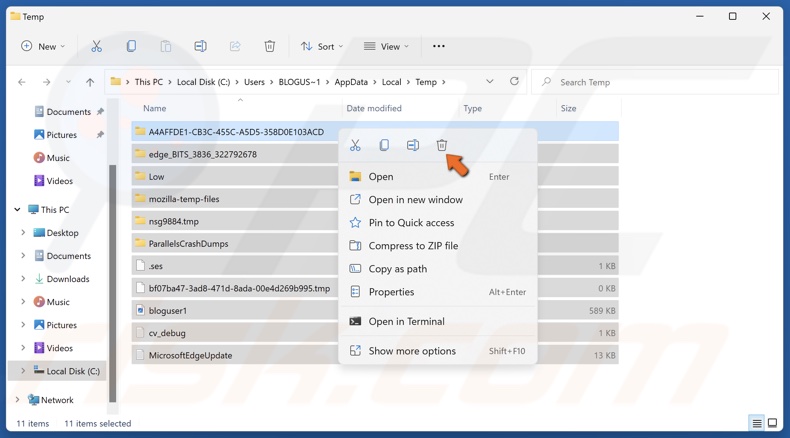The image size is (790, 438).
Task: Select the Videos item in Quick access
Action: 53,181
